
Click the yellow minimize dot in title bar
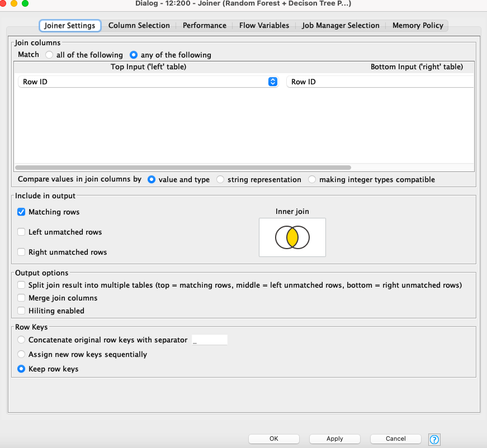coord(13,3)
